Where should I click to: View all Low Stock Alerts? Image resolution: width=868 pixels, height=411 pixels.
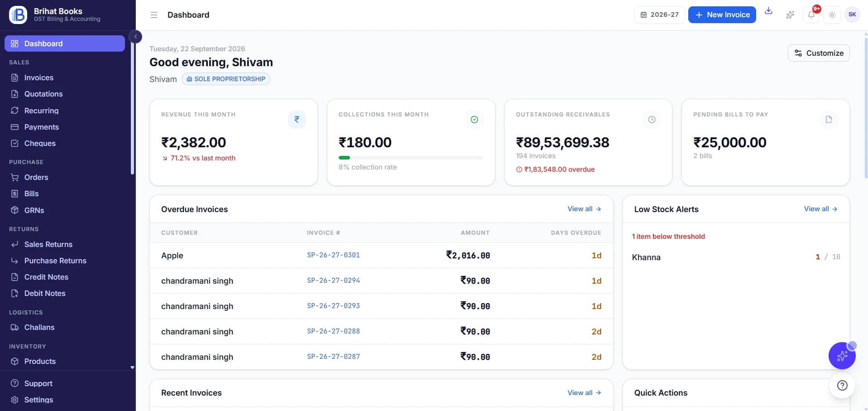point(820,209)
